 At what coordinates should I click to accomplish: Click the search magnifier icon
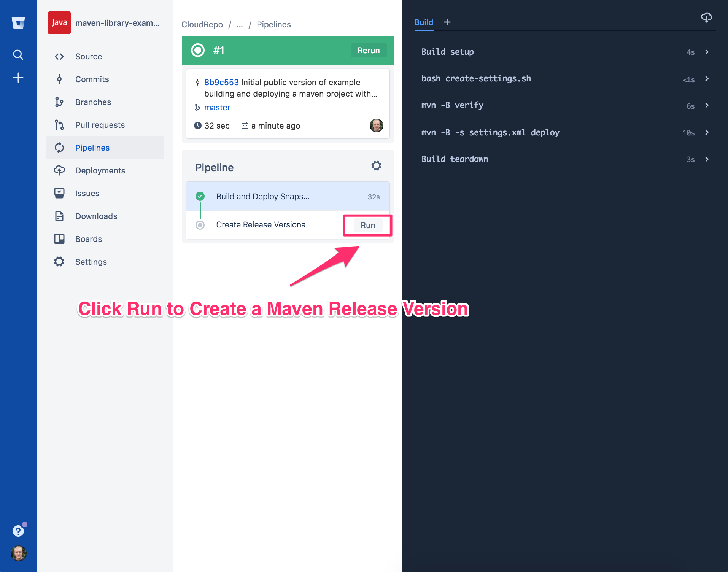(18, 54)
